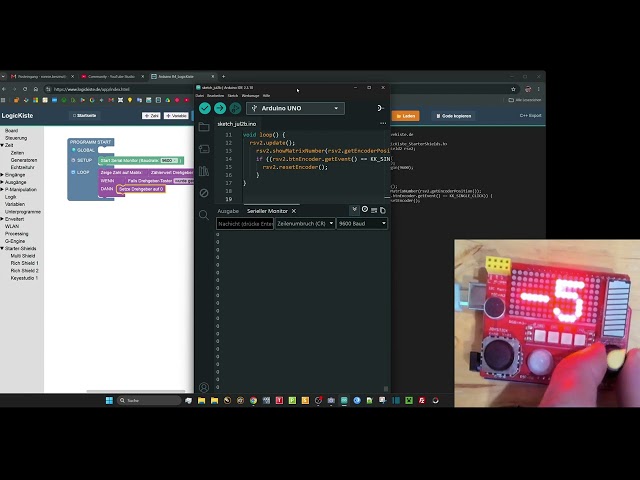Open the Serial Plotter icon at toolbar right
Image resolution: width=640 pixels, height=480 pixels.
tap(380, 108)
